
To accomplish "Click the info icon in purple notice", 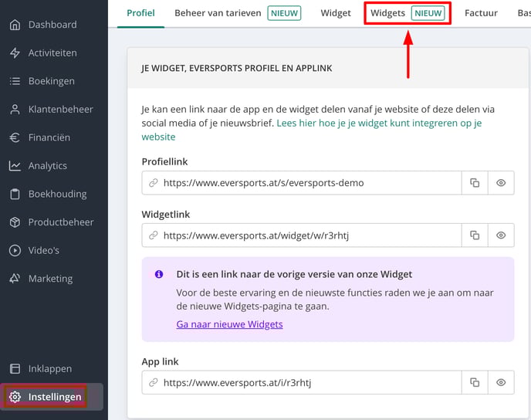I will coord(159,274).
